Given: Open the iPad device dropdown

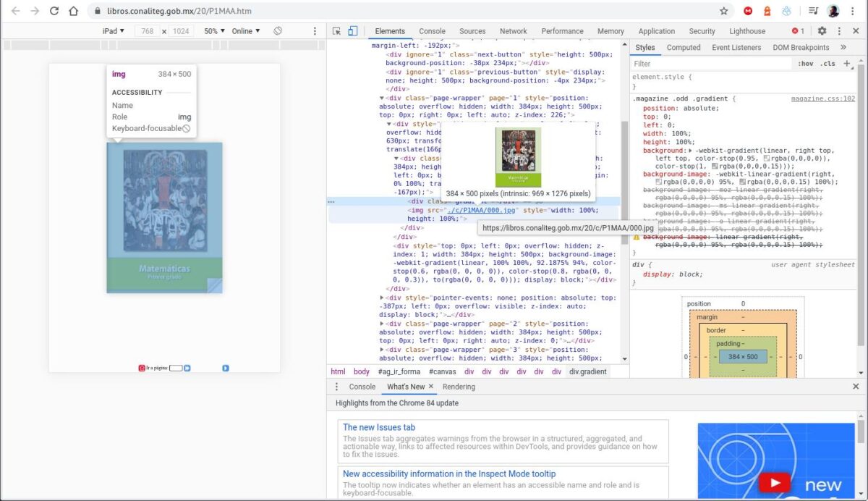Looking at the screenshot, I should coord(113,31).
